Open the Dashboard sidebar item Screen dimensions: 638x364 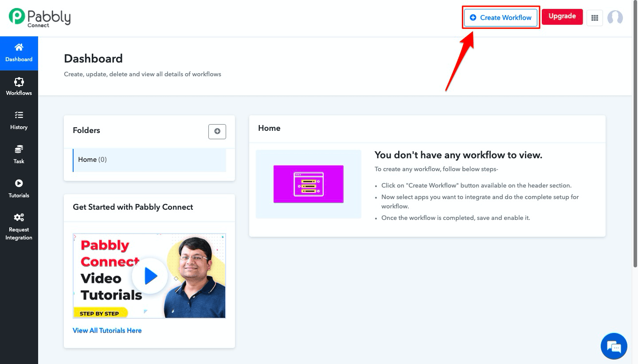19,53
